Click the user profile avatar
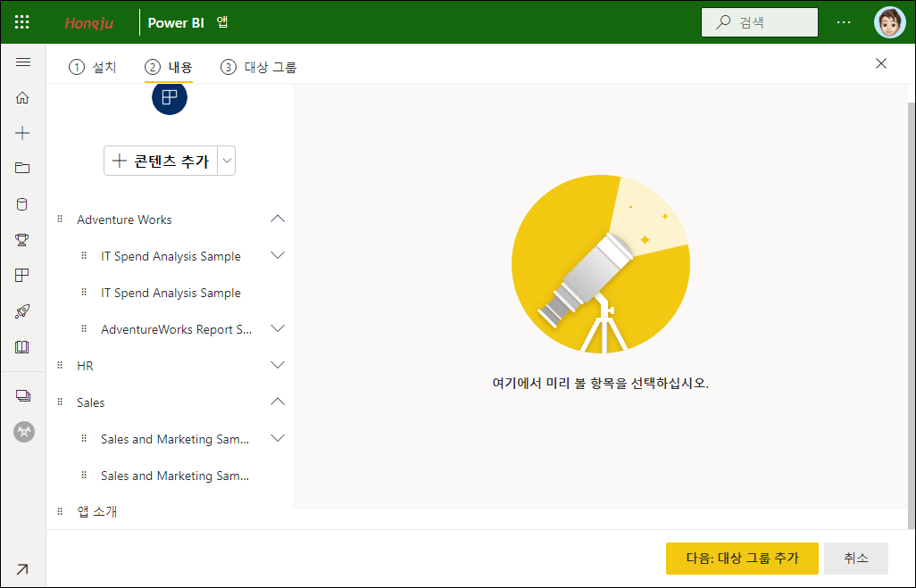The height and width of the screenshot is (588, 916). tap(890, 22)
